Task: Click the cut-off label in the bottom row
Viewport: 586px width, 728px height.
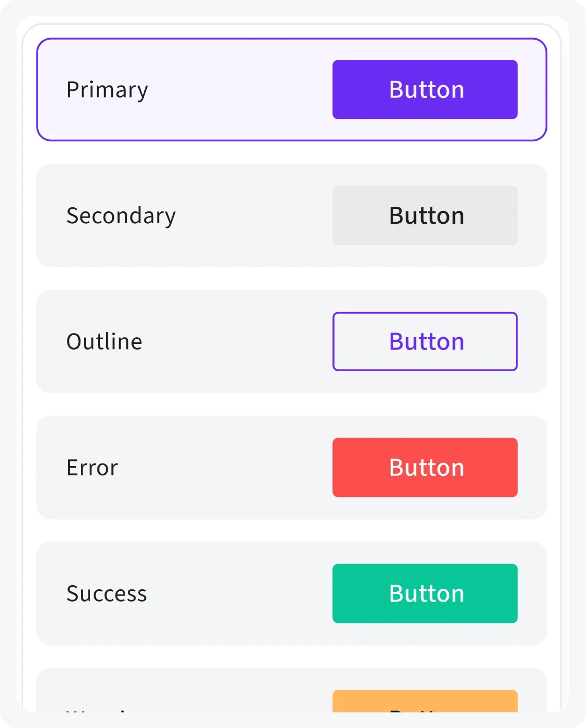Action: [98, 710]
